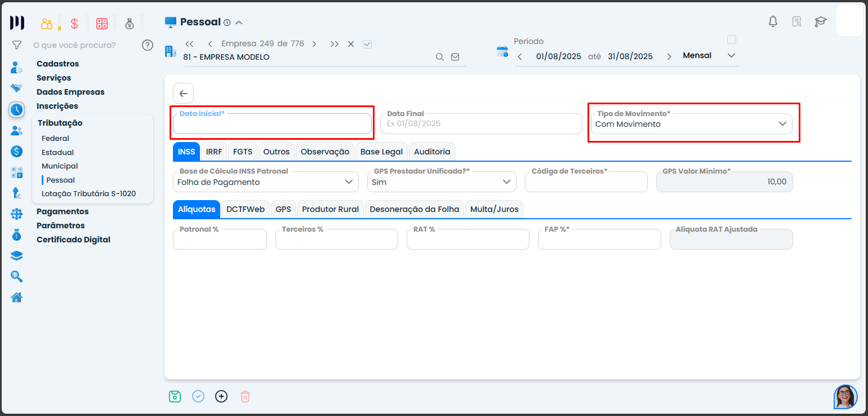
Task: Click the red trash delete icon
Action: [x=245, y=396]
